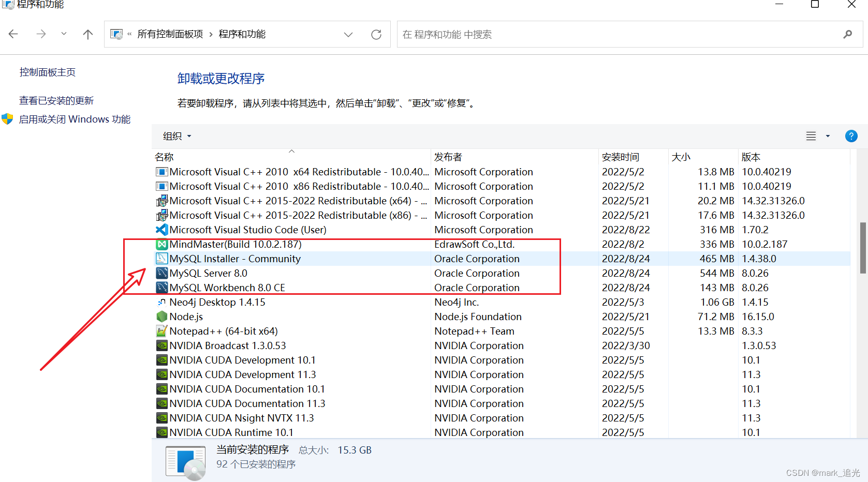Go back using the back arrow
This screenshot has height=482, width=868.
[13, 34]
